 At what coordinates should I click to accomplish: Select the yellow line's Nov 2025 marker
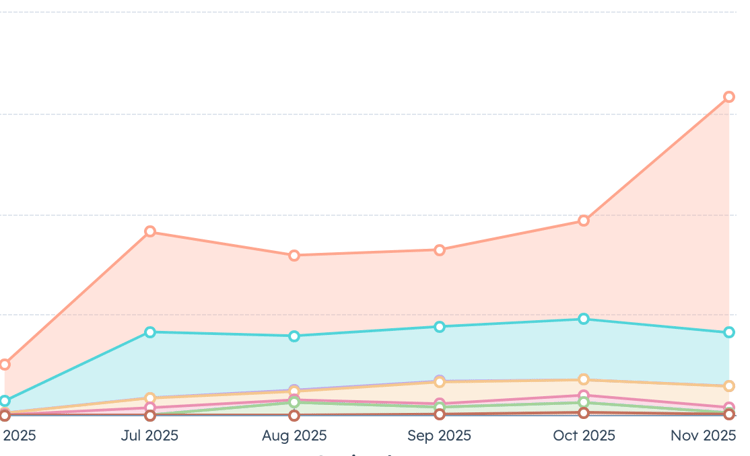[x=729, y=386]
